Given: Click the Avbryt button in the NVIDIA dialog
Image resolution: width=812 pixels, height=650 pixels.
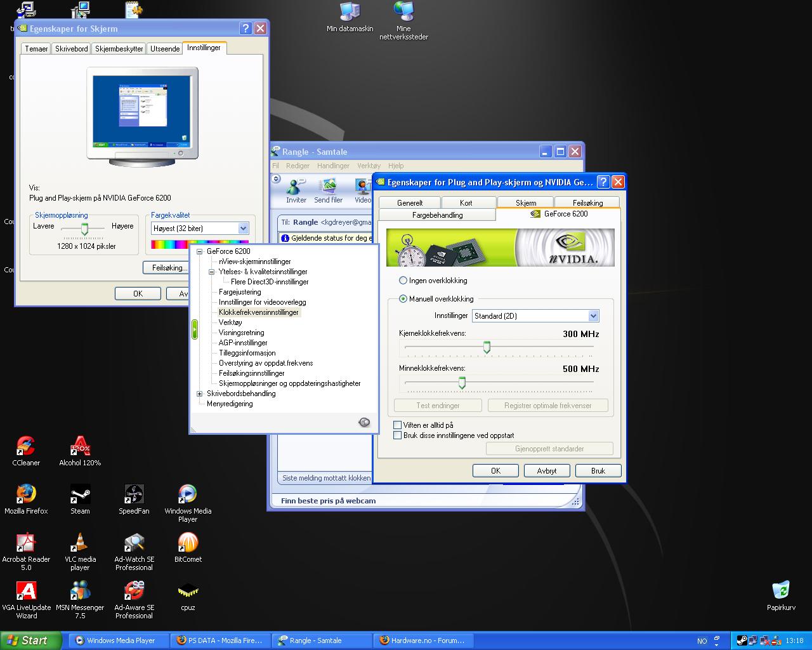Looking at the screenshot, I should tap(547, 471).
